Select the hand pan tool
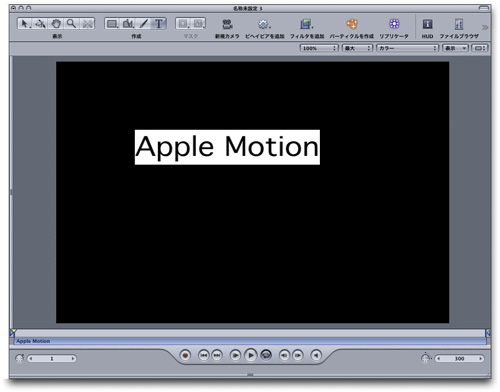Image resolution: width=500 pixels, height=392 pixels. [56, 24]
